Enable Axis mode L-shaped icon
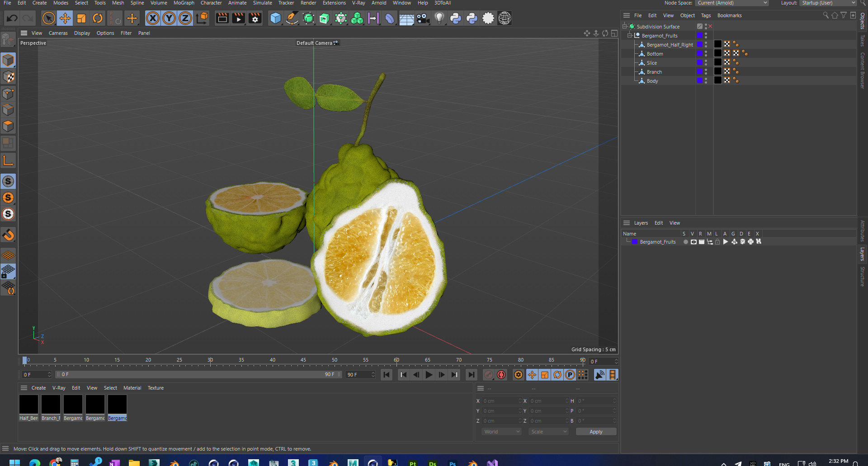The width and height of the screenshot is (868, 466). 8,160
